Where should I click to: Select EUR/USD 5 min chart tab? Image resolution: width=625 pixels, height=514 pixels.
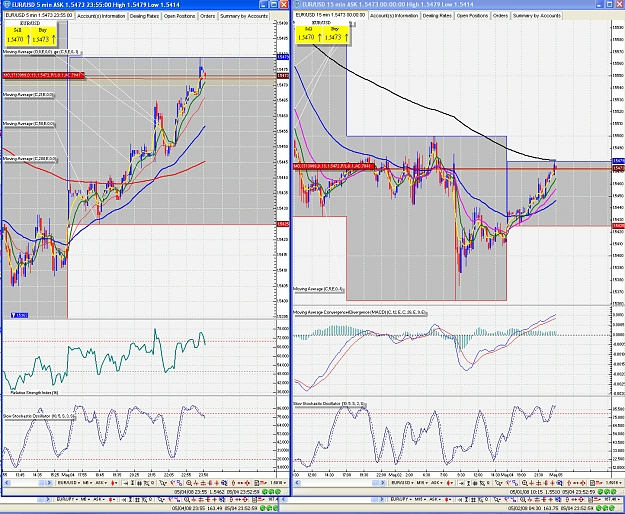point(39,15)
